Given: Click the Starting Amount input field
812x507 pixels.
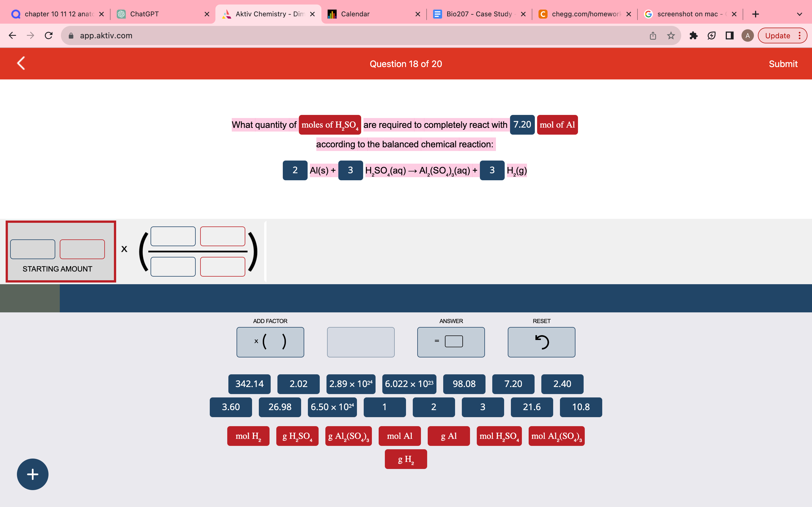Looking at the screenshot, I should coord(32,249).
